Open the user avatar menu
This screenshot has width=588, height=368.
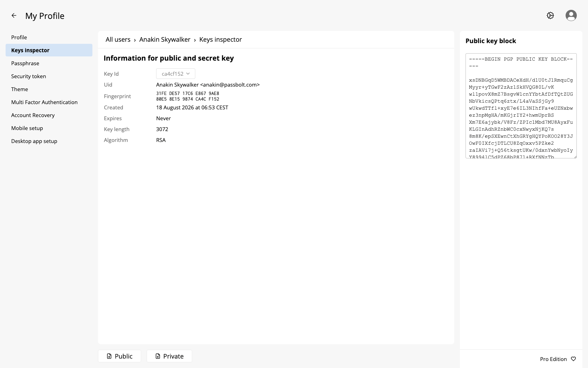pyautogui.click(x=571, y=15)
